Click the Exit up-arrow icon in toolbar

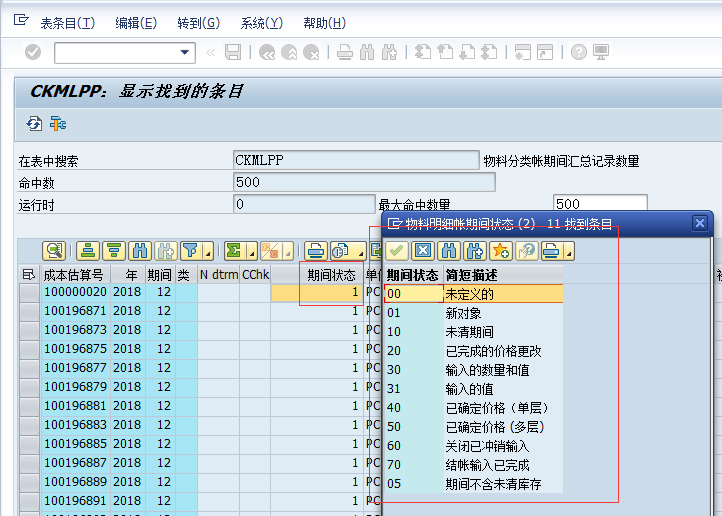tap(289, 52)
